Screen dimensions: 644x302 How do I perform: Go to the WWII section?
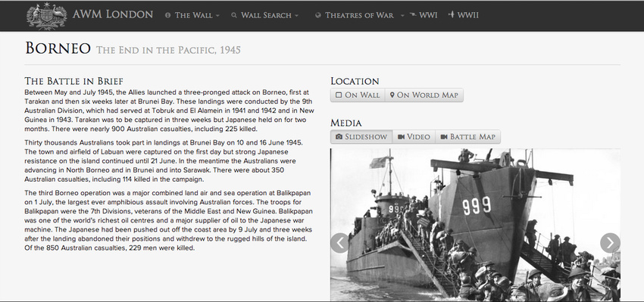click(467, 15)
